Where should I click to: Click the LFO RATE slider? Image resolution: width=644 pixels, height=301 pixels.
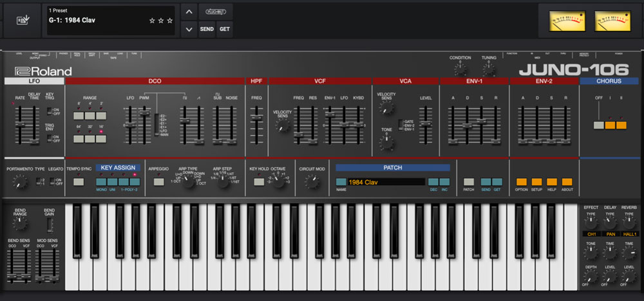pos(20,124)
